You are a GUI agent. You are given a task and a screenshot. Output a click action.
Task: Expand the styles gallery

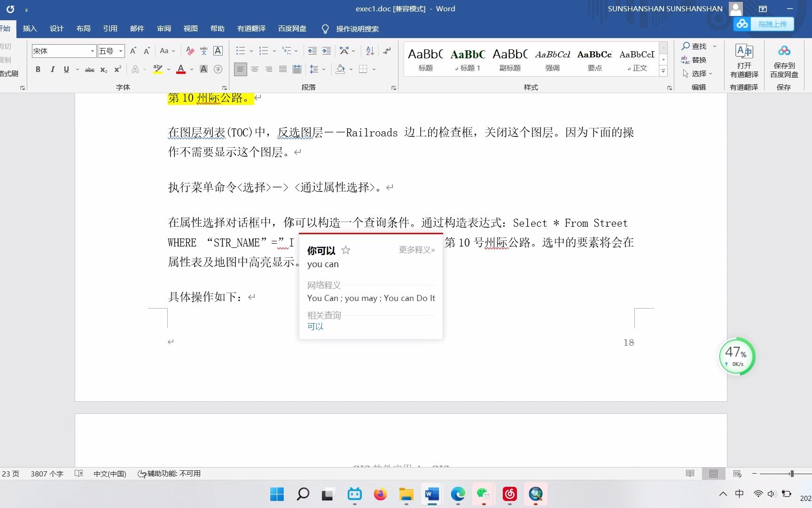click(663, 71)
